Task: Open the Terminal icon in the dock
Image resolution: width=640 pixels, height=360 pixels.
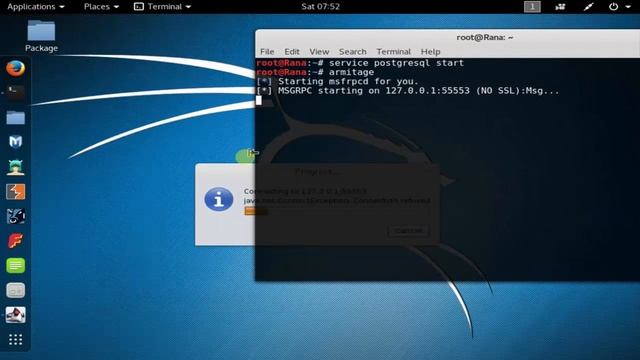Action: [16, 93]
